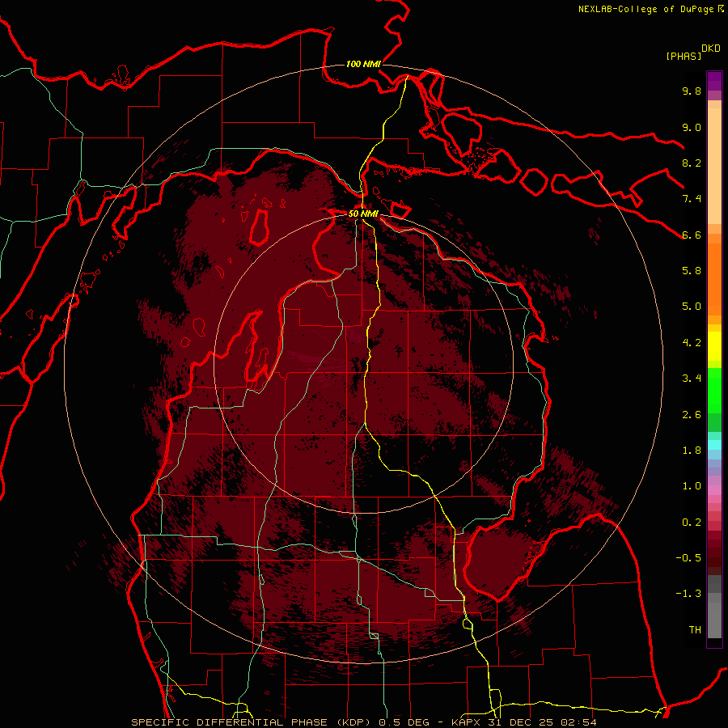
Task: Pick the bright green band in color scale
Action: tap(714, 392)
